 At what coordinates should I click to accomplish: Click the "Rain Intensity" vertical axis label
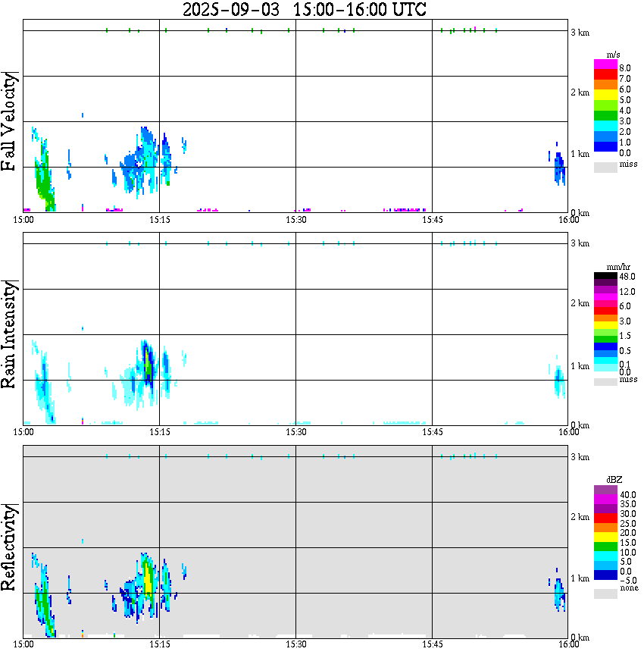[x=8, y=334]
